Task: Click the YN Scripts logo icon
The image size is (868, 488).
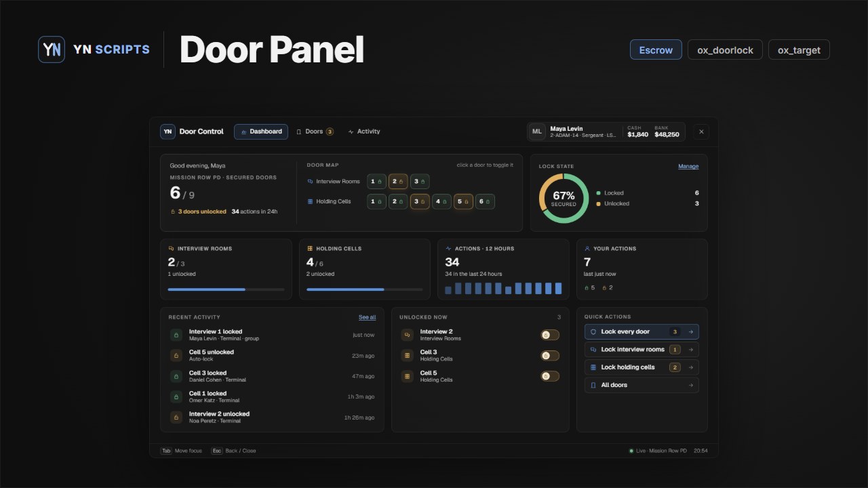Action: (52, 49)
